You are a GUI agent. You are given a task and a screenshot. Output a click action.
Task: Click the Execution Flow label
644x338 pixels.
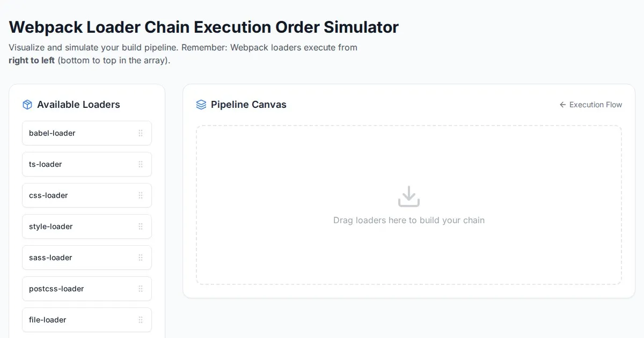tap(596, 105)
